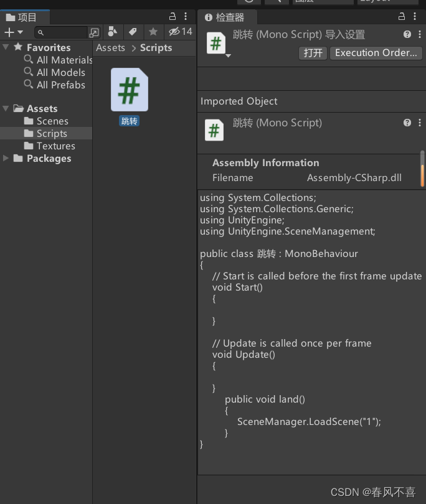
Task: Click the open-in-new-window search icon
Action: [x=93, y=32]
